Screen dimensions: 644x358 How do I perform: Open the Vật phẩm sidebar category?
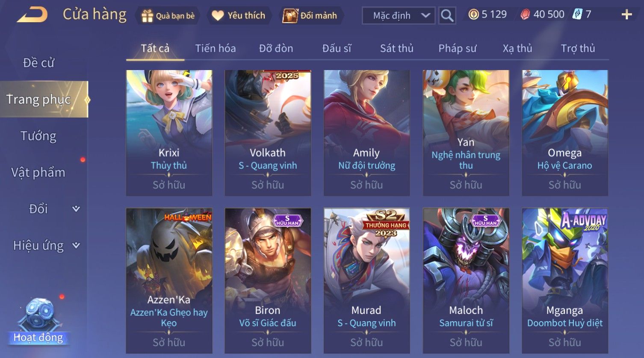click(x=38, y=172)
